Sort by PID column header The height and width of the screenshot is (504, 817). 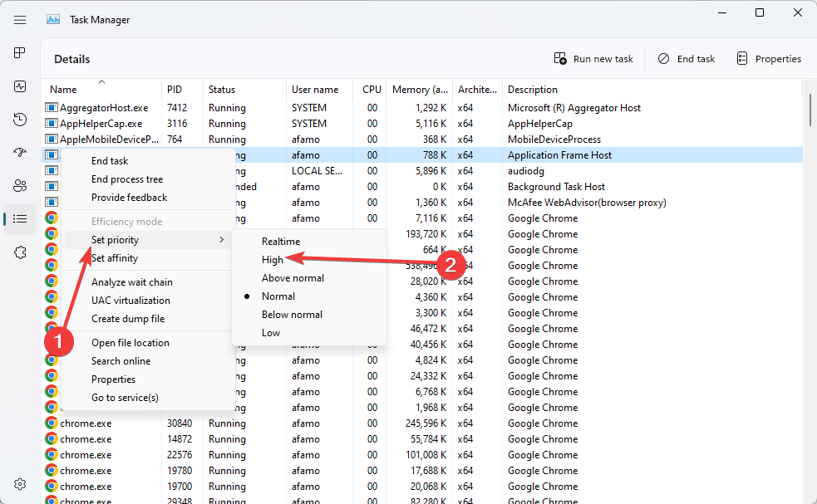click(x=182, y=90)
